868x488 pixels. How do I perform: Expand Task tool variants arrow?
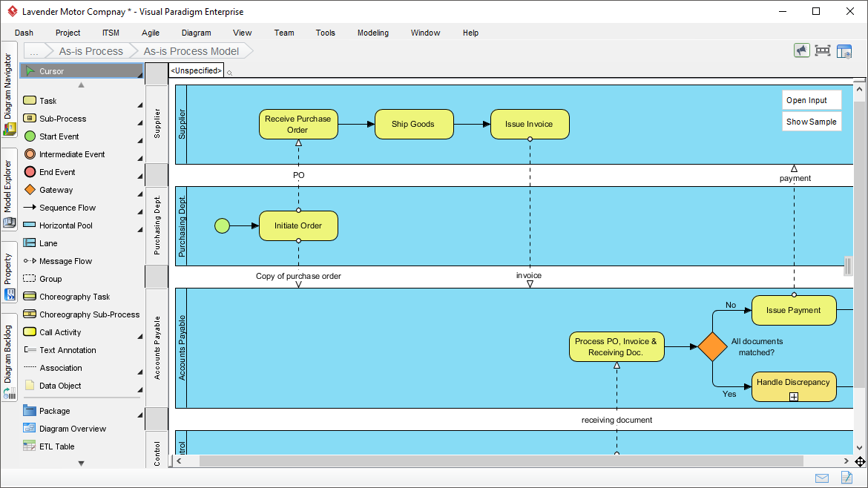point(140,105)
